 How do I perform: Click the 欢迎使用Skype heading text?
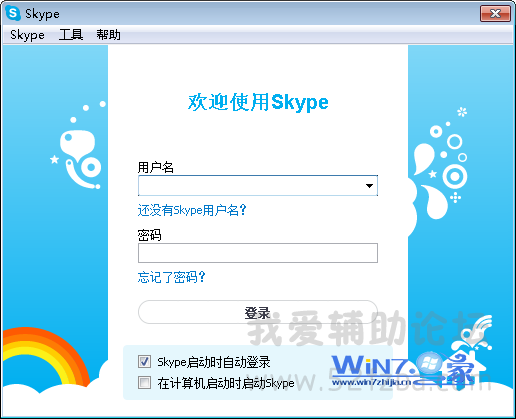click(258, 102)
